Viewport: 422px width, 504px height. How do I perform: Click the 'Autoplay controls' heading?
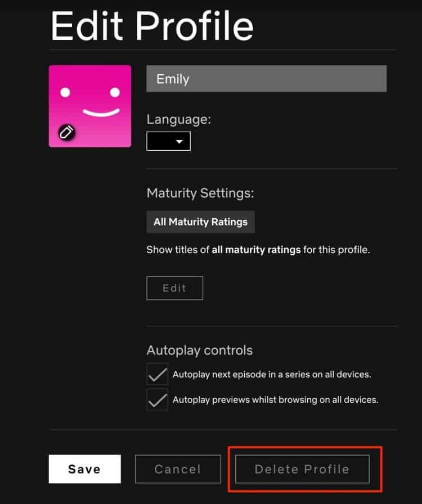tap(199, 350)
